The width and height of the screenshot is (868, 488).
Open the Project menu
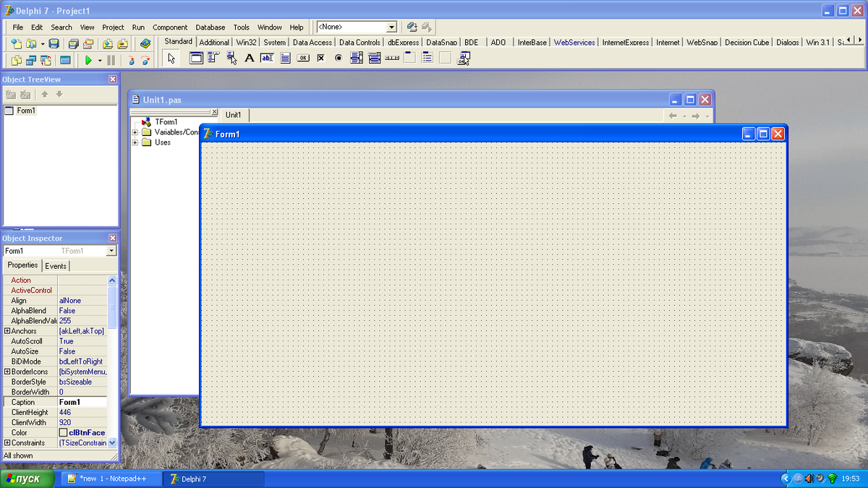pos(113,27)
